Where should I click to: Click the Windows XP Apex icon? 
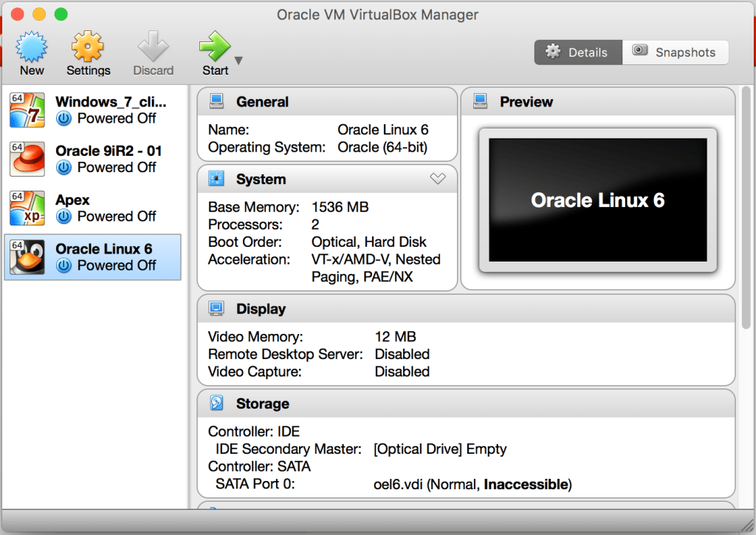click(27, 208)
